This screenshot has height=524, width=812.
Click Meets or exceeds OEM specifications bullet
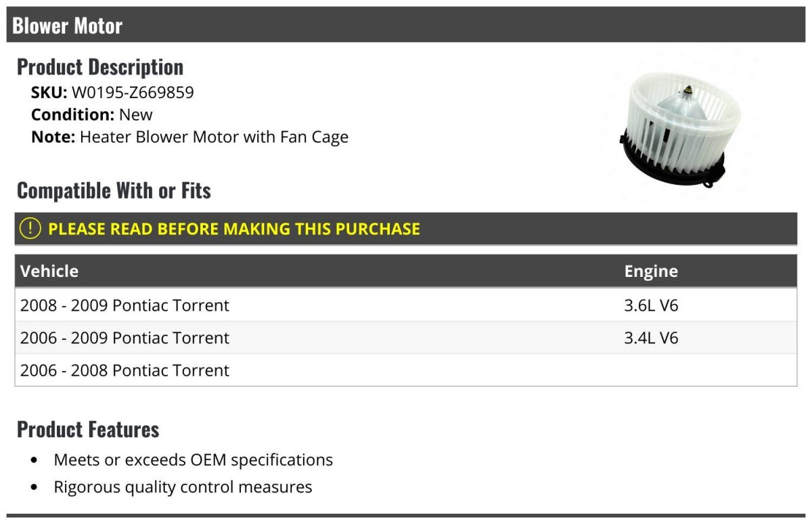194,460
